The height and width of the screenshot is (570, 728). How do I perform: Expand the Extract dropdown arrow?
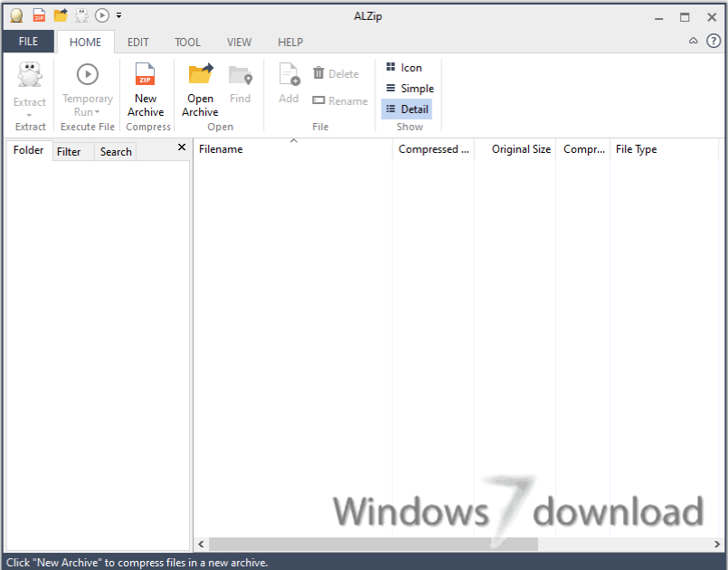[x=29, y=115]
